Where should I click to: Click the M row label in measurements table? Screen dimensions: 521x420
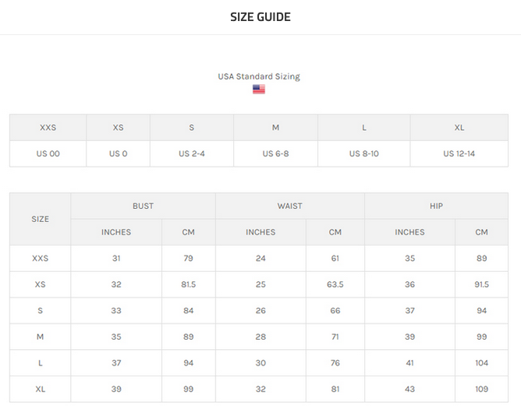pos(41,337)
